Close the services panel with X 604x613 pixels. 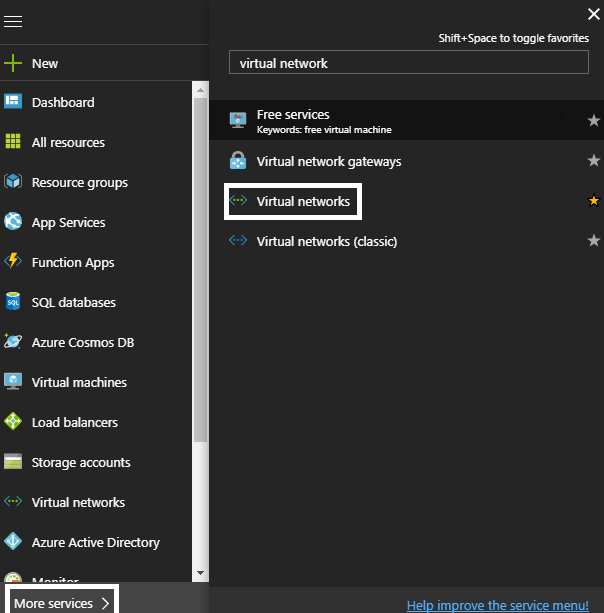pos(593,14)
